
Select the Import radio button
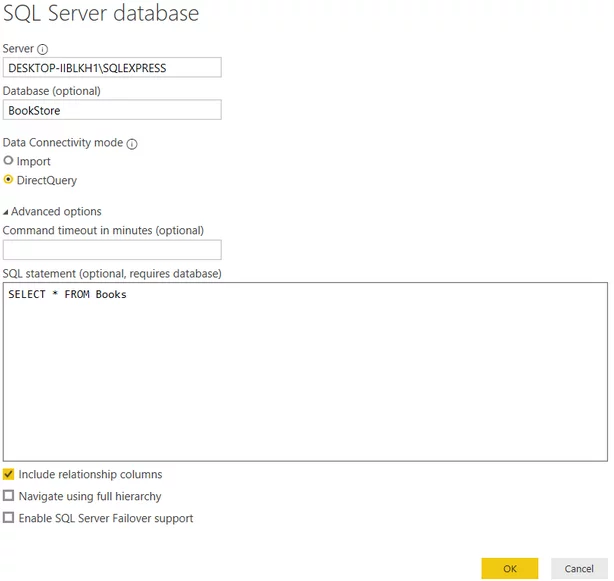pos(9,161)
